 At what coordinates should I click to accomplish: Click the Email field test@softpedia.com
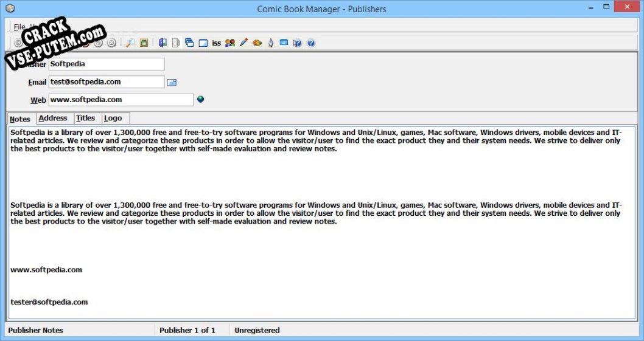point(107,81)
